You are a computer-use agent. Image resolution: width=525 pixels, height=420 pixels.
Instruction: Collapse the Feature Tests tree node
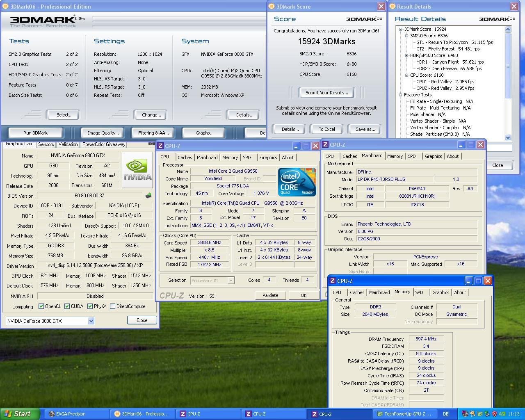pyautogui.click(x=400, y=95)
